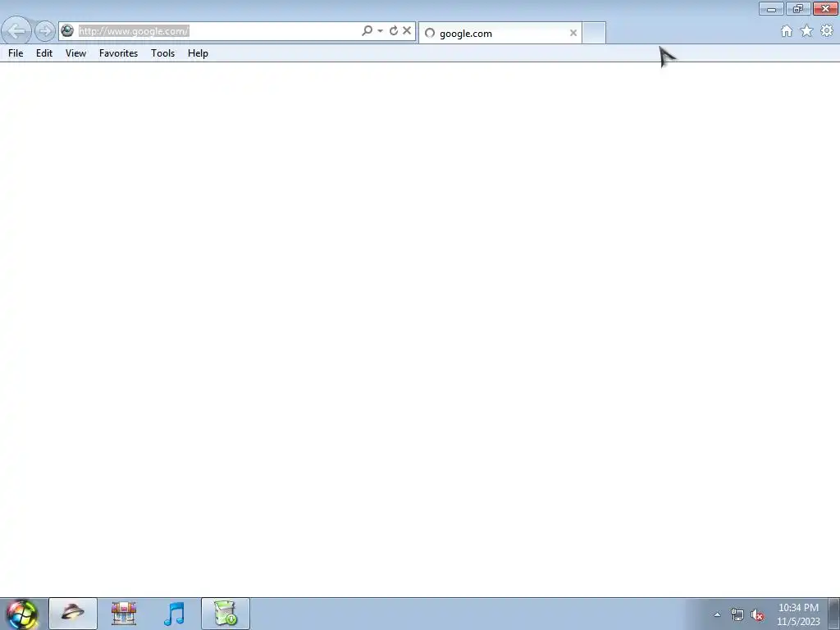This screenshot has height=630, width=840.
Task: Close the google.com tab
Action: (x=573, y=33)
